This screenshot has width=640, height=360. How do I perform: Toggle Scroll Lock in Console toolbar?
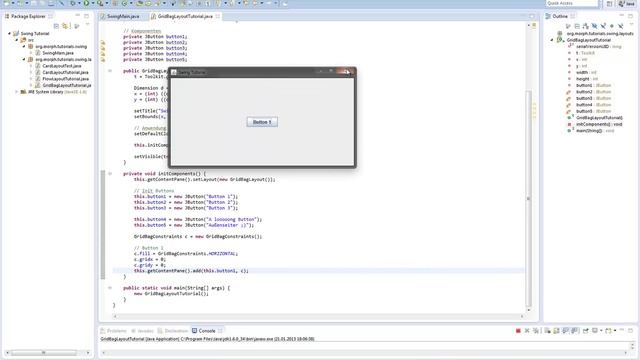tap(556, 331)
